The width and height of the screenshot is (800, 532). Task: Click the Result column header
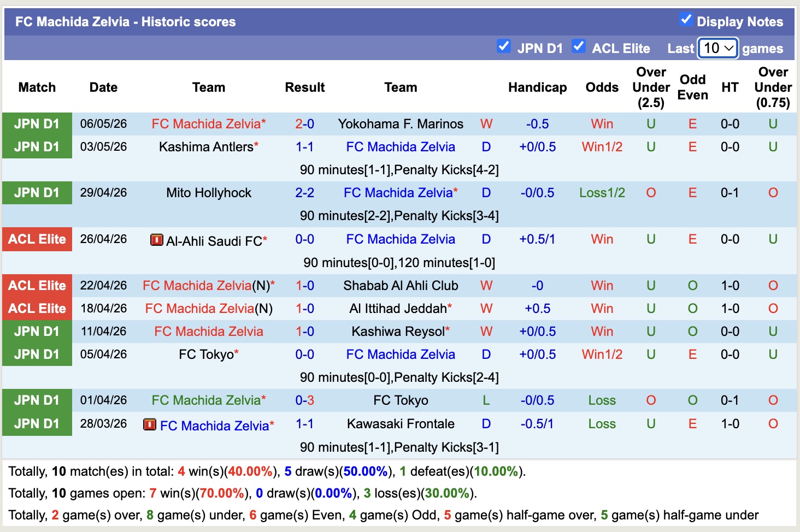click(304, 87)
